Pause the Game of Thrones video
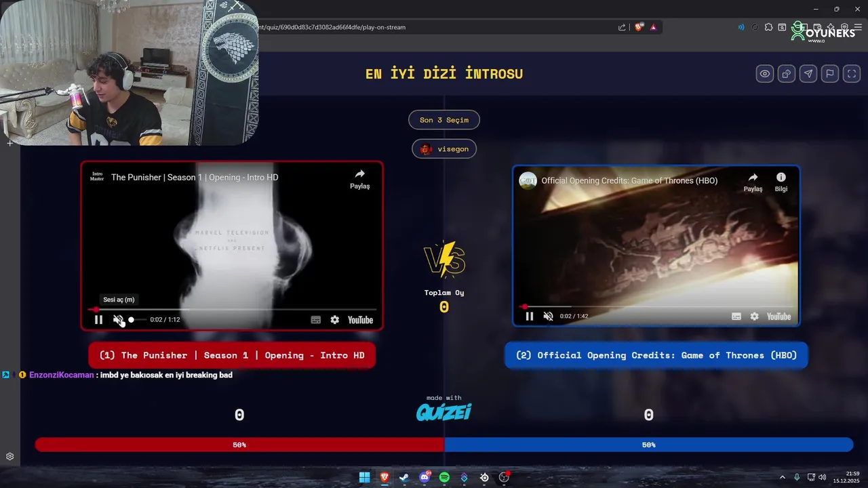 tap(530, 317)
